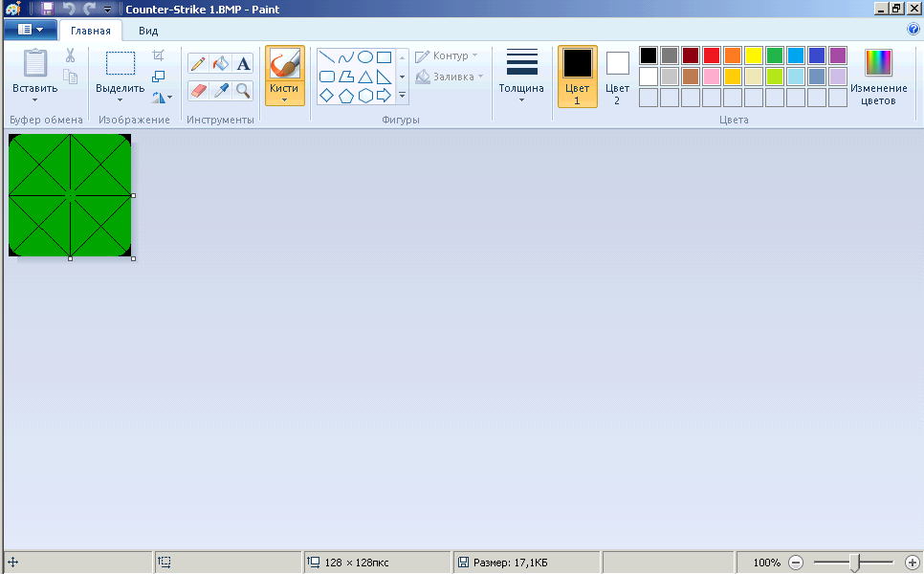Screen dimensions: 924x574
Task: Click the Save icon in title bar
Action: tap(47, 9)
